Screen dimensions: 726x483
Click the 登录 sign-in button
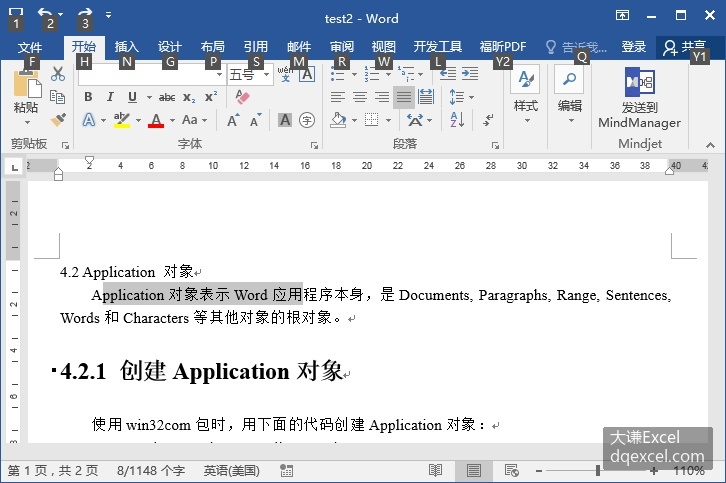click(633, 46)
